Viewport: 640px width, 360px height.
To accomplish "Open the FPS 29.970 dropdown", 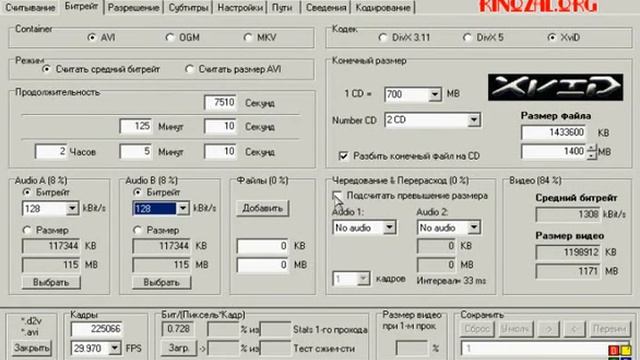I will (115, 348).
